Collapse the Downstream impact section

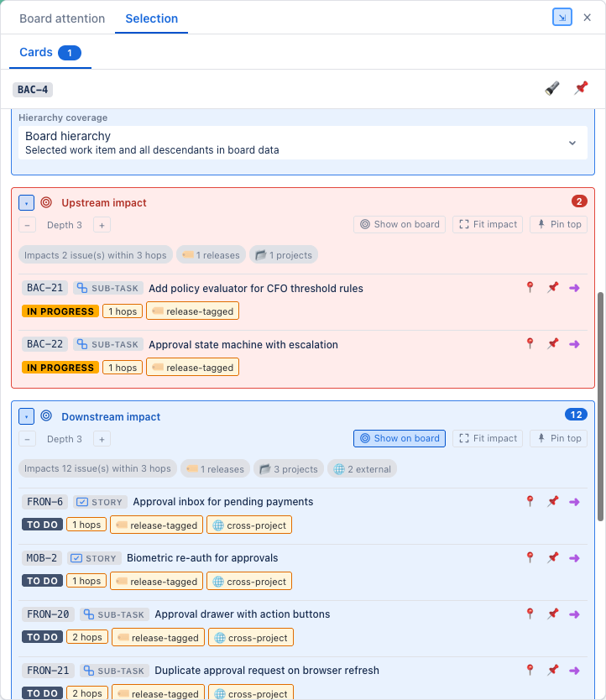pyautogui.click(x=26, y=416)
